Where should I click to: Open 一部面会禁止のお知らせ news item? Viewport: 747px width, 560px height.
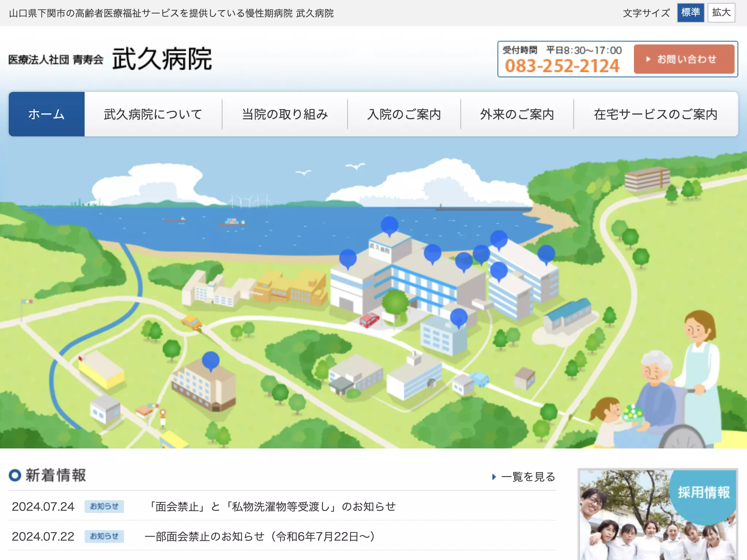pyautogui.click(x=260, y=536)
